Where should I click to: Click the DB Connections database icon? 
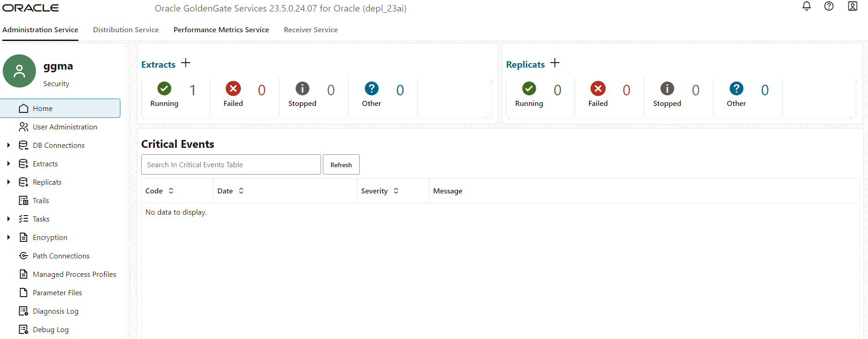[x=24, y=145]
